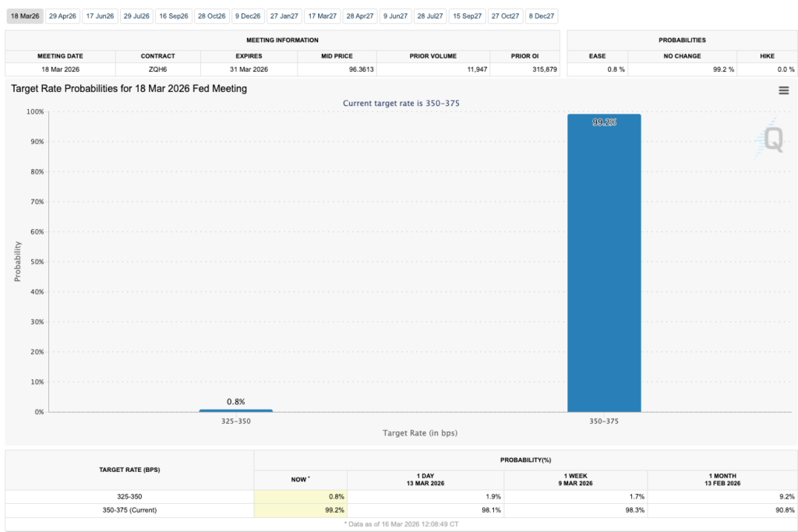Screen dimensions: 798x532
Task: Select the 16 Sep26 meeting tab
Action: pyautogui.click(x=174, y=16)
